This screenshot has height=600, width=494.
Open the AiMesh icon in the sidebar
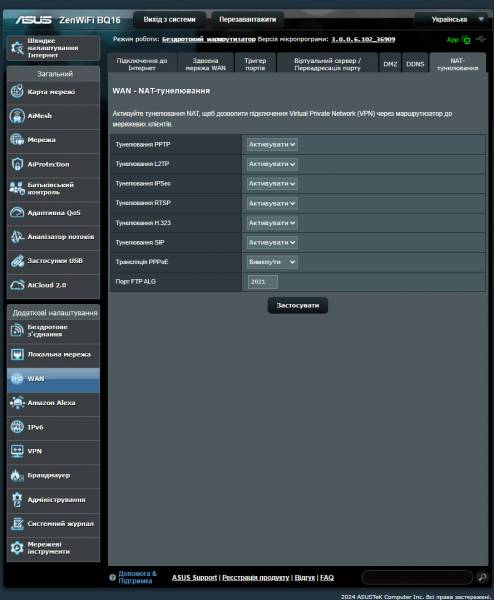(x=17, y=116)
